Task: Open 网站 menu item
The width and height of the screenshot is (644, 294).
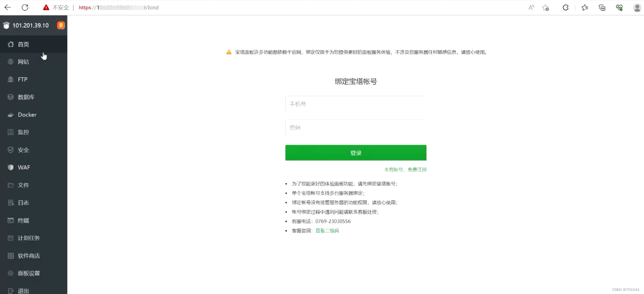Action: (x=34, y=62)
